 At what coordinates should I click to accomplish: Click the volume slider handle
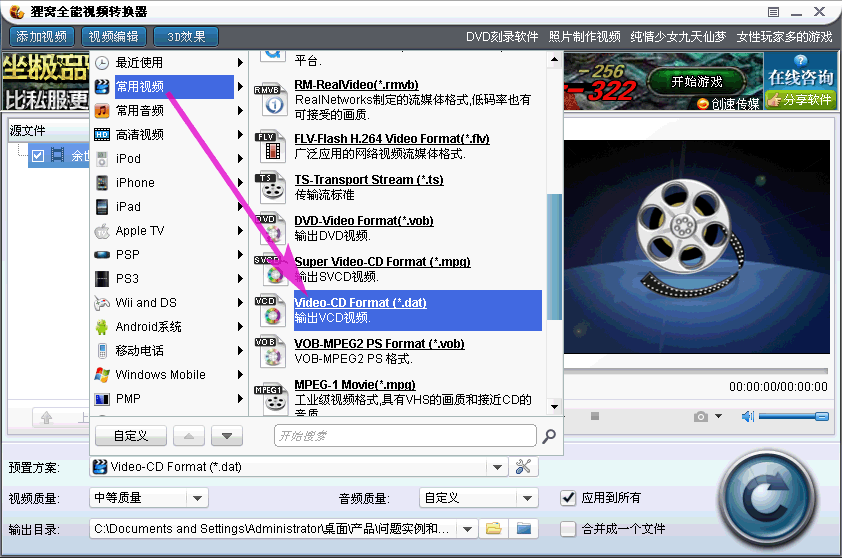click(822, 416)
